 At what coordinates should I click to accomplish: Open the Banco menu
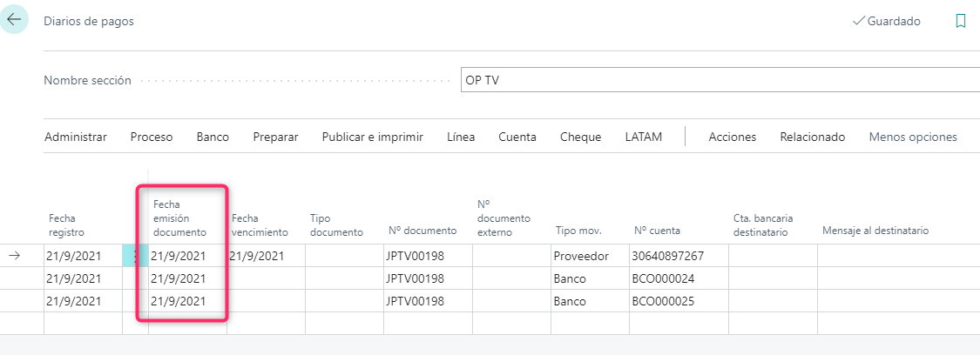213,137
